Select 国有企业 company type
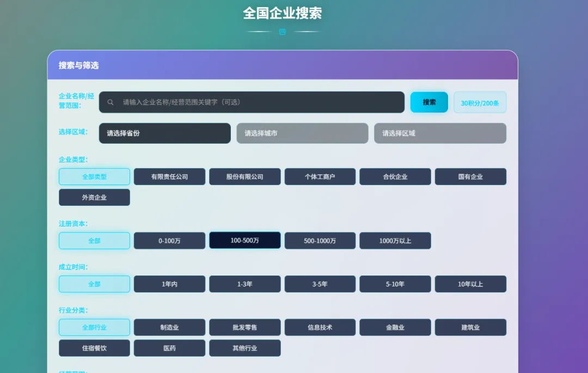This screenshot has height=373, width=588. coord(470,176)
